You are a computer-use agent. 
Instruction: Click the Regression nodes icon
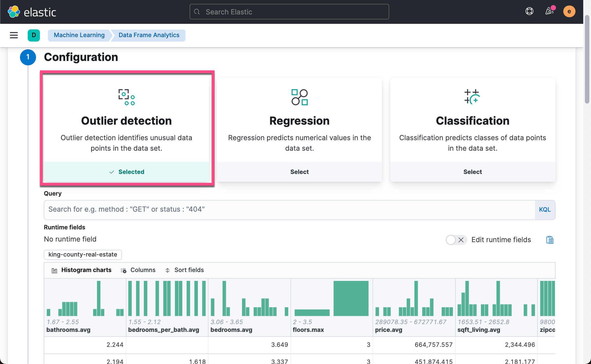[x=299, y=97]
